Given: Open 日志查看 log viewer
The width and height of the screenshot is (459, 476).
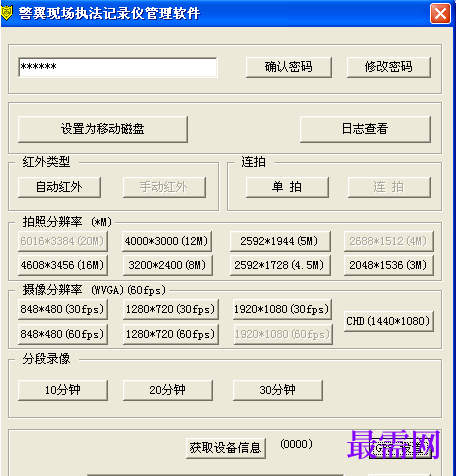Looking at the screenshot, I should coord(365,129).
